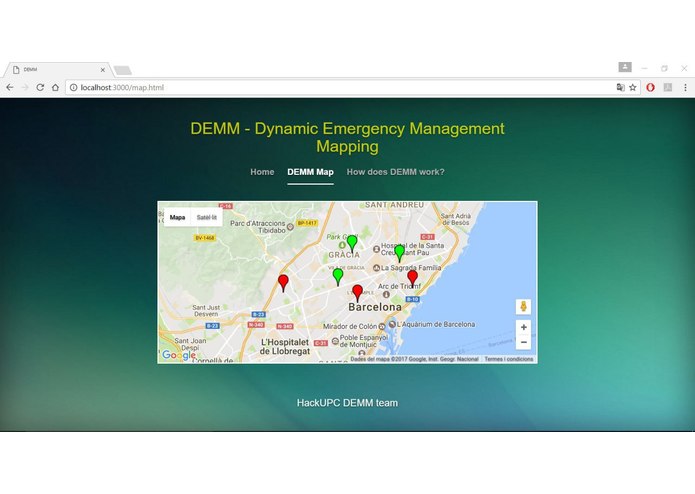The image size is (695, 494).
Task: Click the map data copyright notice
Action: tap(414, 359)
